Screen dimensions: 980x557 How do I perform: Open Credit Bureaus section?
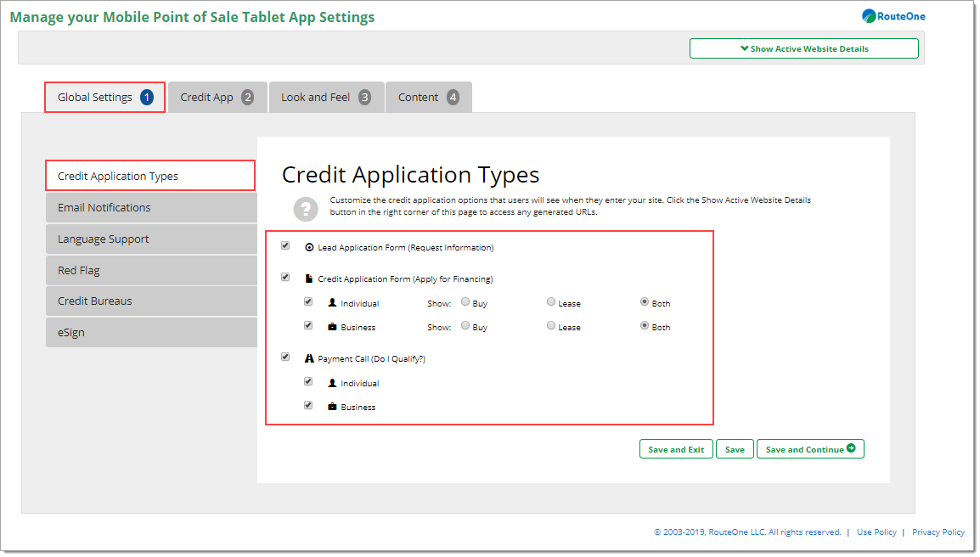151,301
